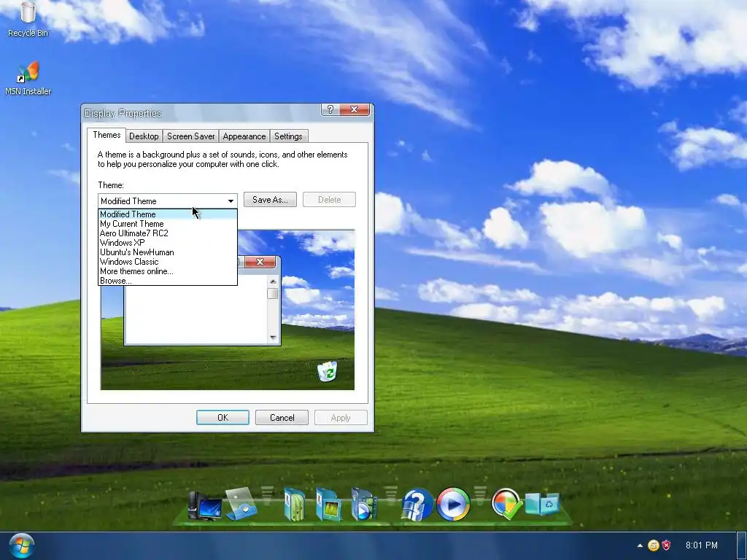Viewport: 747px width, 560px height.
Task: Choose Ubuntu's NewHuman theme
Action: click(x=168, y=252)
